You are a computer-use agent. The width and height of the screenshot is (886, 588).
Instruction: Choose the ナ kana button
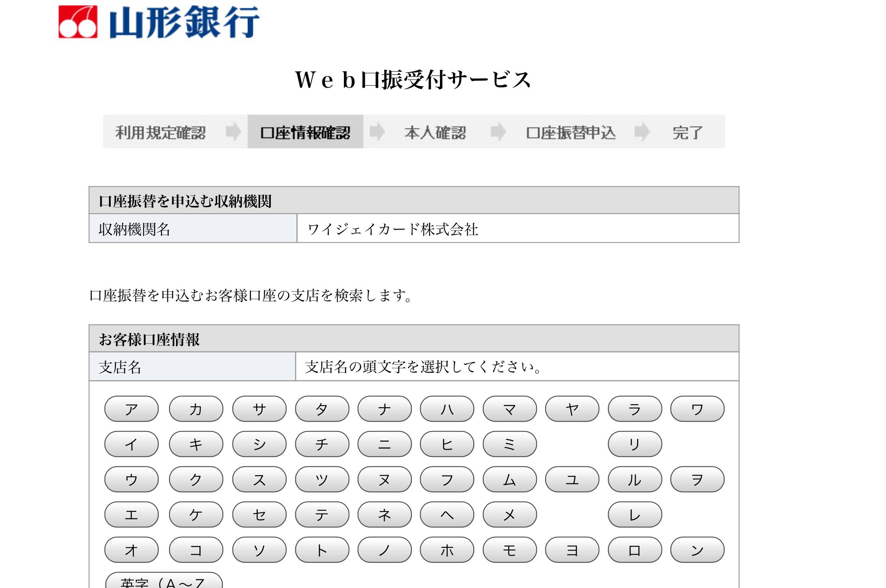click(385, 409)
